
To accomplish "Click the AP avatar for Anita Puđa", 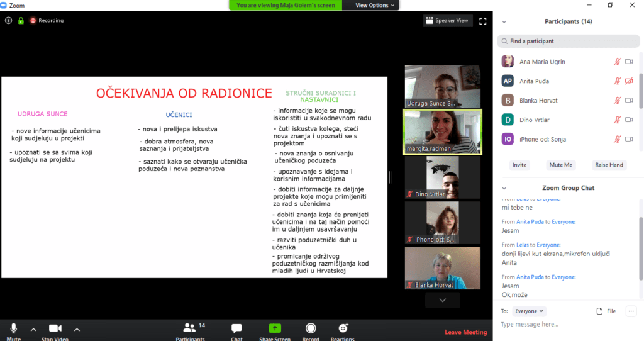I will click(508, 81).
